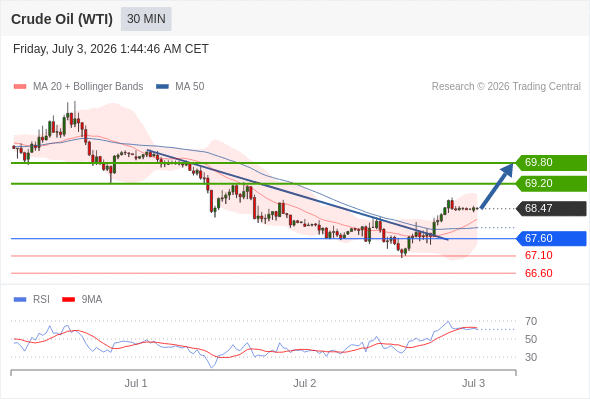This screenshot has height=400, width=590.
Task: Click the blue MA 50 legend swatch
Action: click(163, 87)
